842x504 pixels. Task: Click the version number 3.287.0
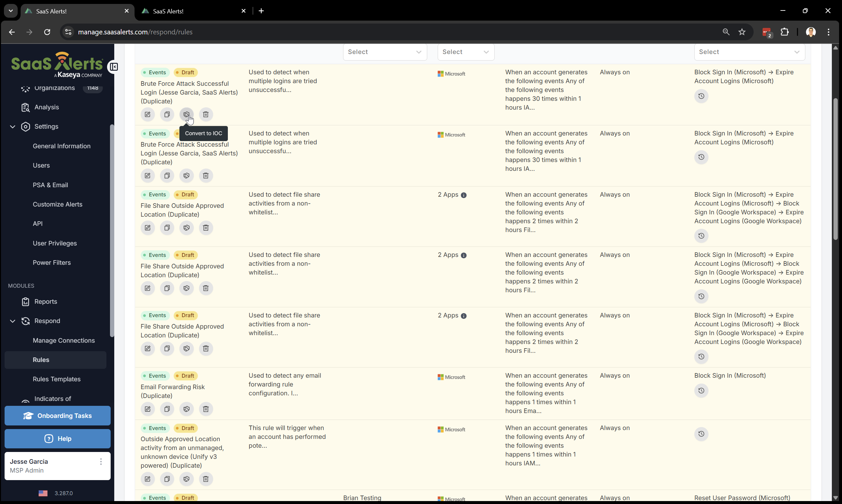pos(64,493)
